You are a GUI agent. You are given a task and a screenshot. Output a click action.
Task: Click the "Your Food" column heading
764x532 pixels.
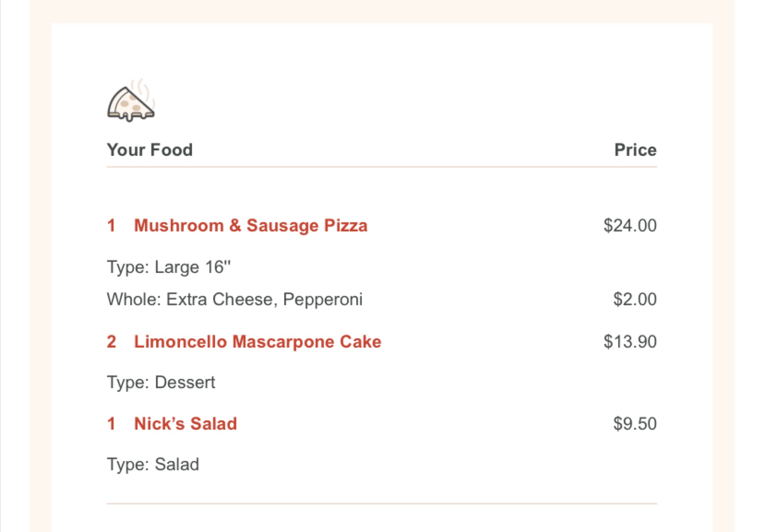coord(149,150)
